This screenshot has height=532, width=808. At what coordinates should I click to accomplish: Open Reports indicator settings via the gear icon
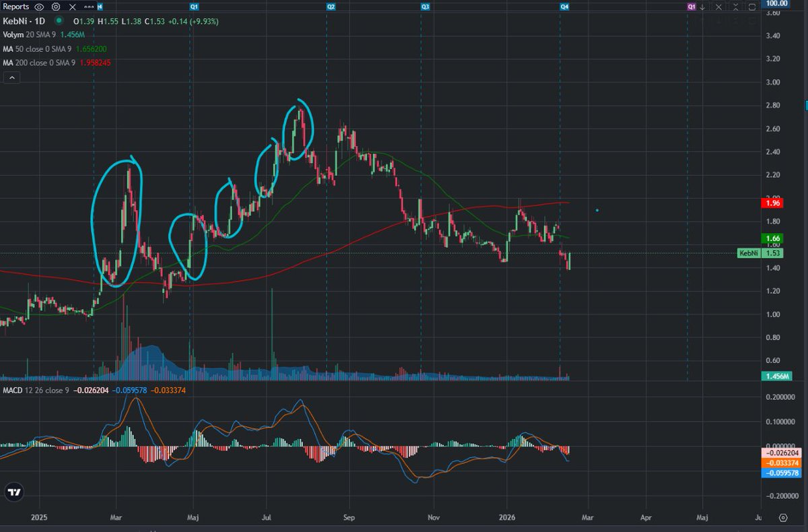pyautogui.click(x=56, y=7)
